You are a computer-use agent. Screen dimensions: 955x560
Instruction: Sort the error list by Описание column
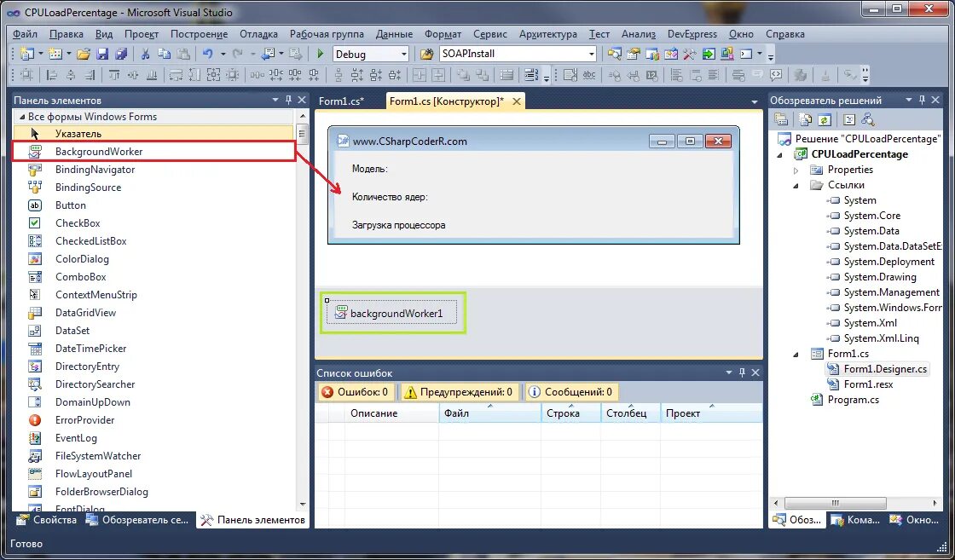coord(391,413)
